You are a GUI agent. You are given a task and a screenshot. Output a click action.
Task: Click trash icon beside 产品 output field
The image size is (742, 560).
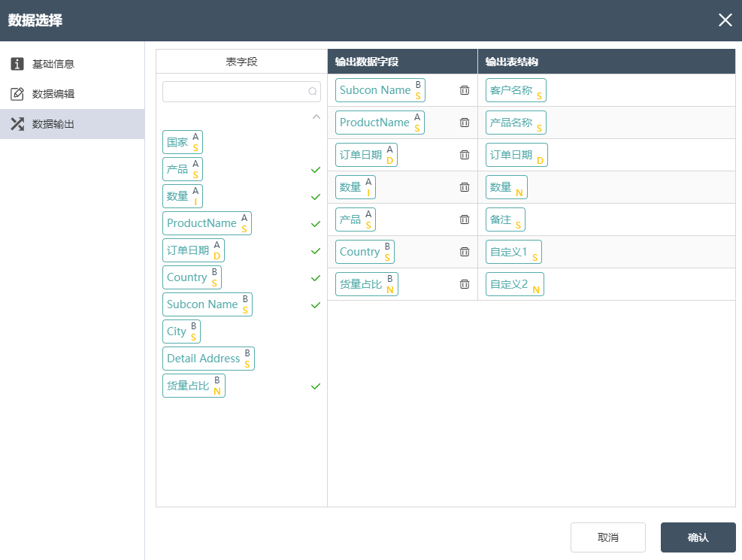465,219
